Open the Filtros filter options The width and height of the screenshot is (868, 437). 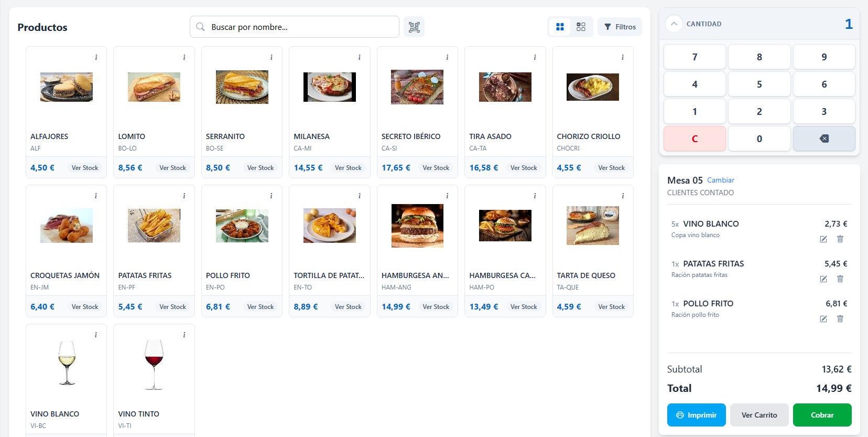pyautogui.click(x=620, y=27)
